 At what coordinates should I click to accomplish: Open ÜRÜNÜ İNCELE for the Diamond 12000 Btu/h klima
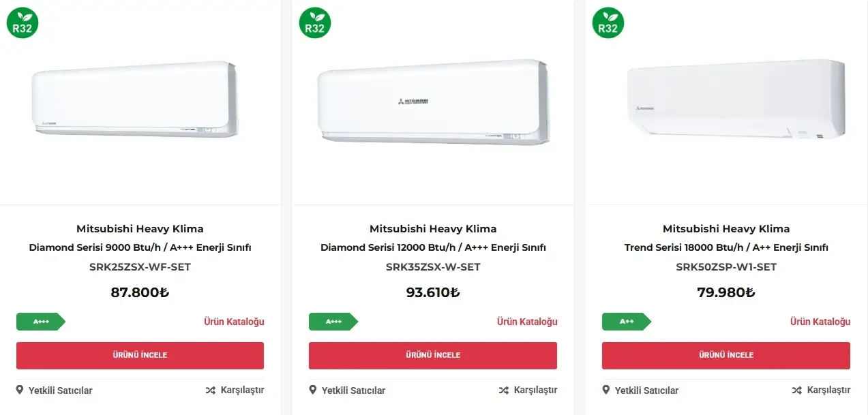pyautogui.click(x=433, y=356)
